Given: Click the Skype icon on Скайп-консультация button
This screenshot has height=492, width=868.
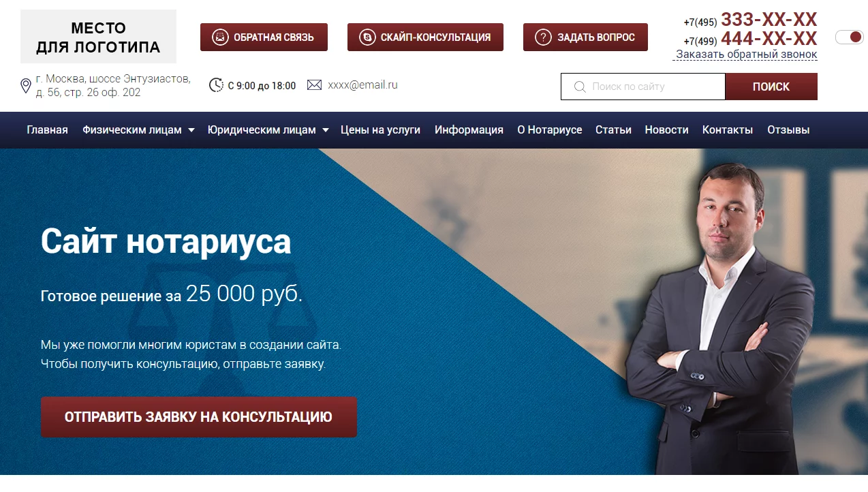Looking at the screenshot, I should 367,37.
